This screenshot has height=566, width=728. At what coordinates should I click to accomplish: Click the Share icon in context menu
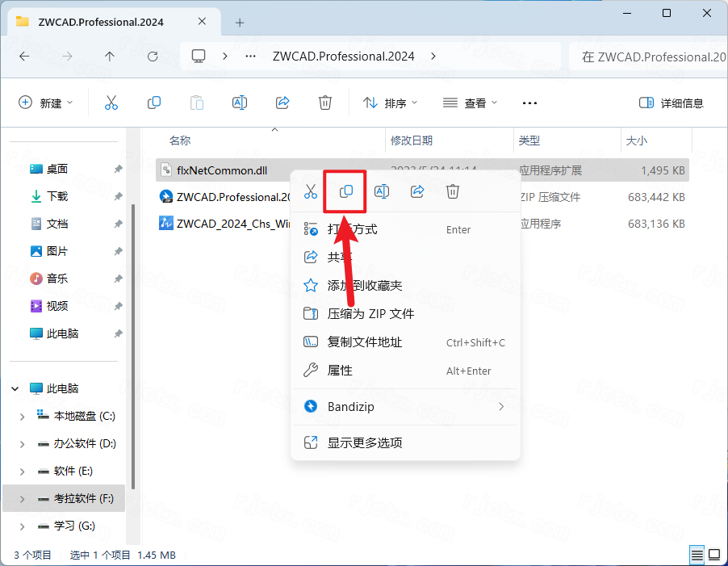[x=417, y=191]
